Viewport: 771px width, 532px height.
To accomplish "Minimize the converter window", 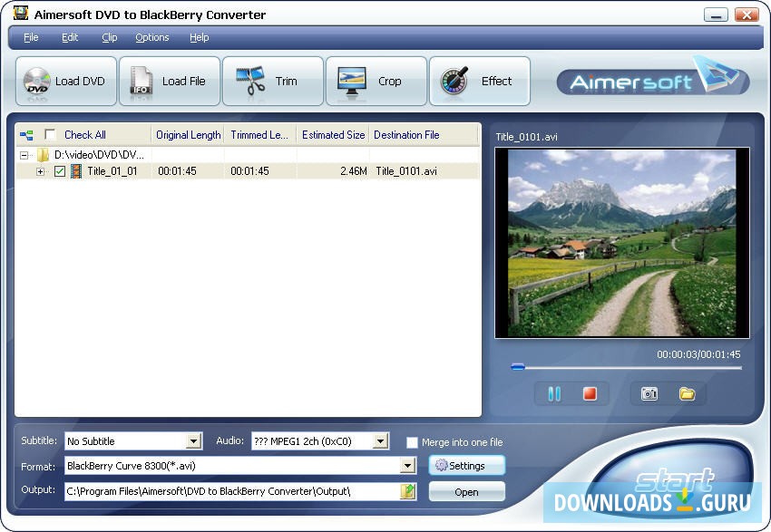I will tap(716, 15).
